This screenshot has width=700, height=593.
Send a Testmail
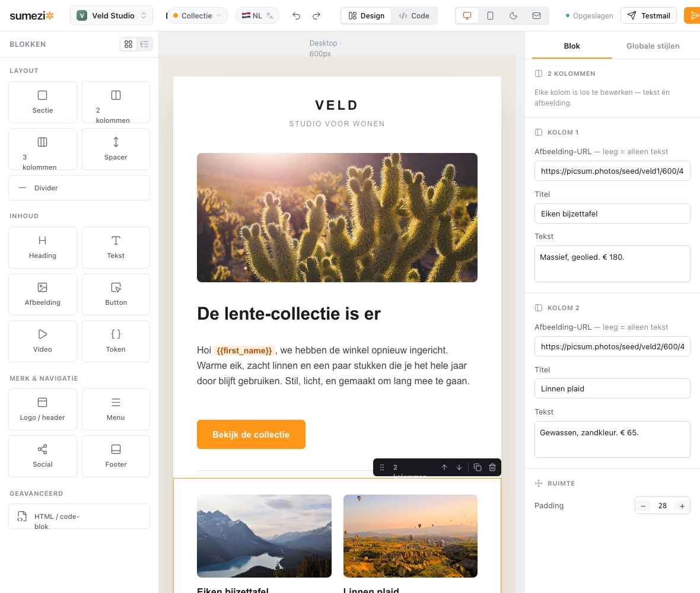point(648,15)
